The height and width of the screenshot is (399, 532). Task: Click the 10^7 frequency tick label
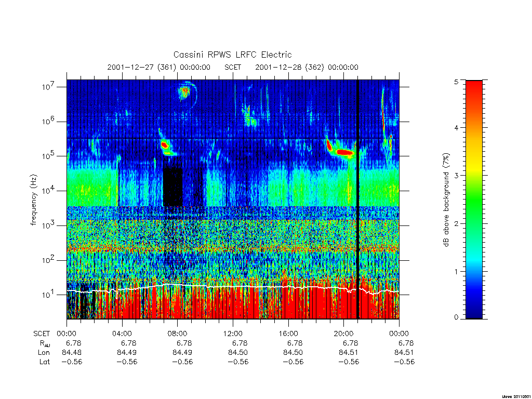click(49, 87)
